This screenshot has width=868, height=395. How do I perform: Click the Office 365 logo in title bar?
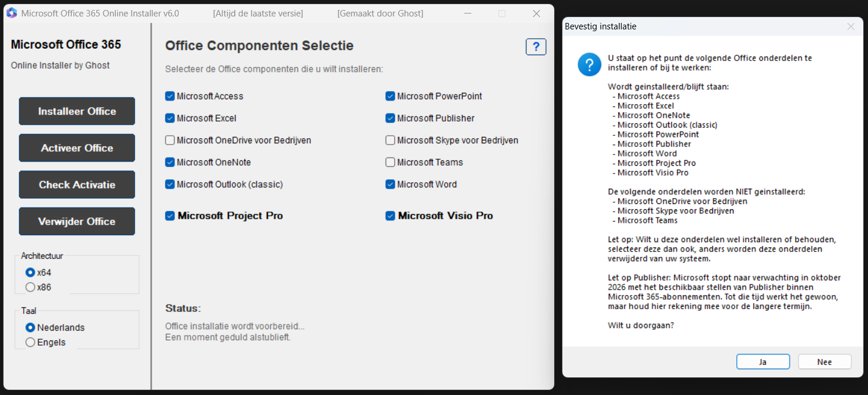[12, 13]
